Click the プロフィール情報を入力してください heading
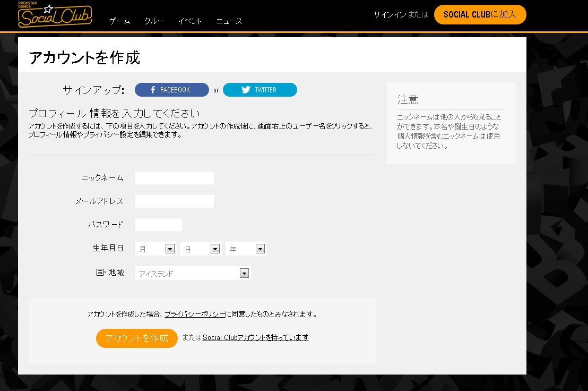This screenshot has width=588, height=391. (114, 113)
